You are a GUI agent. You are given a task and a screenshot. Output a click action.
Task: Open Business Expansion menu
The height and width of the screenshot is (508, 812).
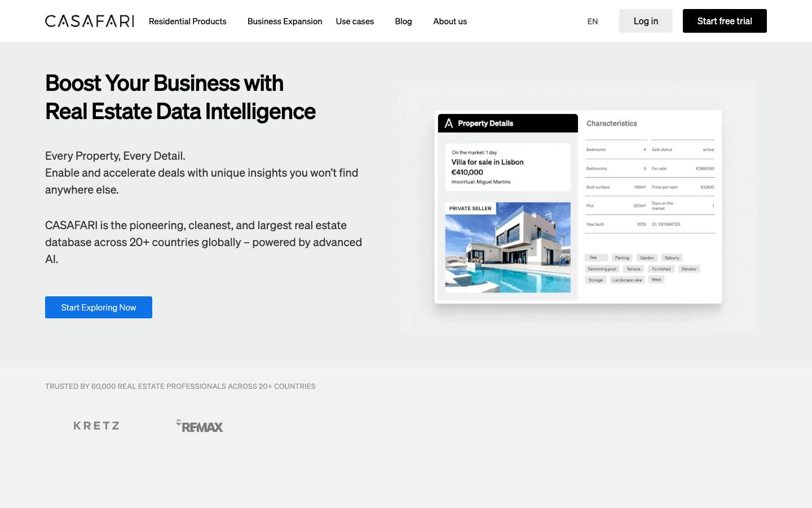point(285,21)
